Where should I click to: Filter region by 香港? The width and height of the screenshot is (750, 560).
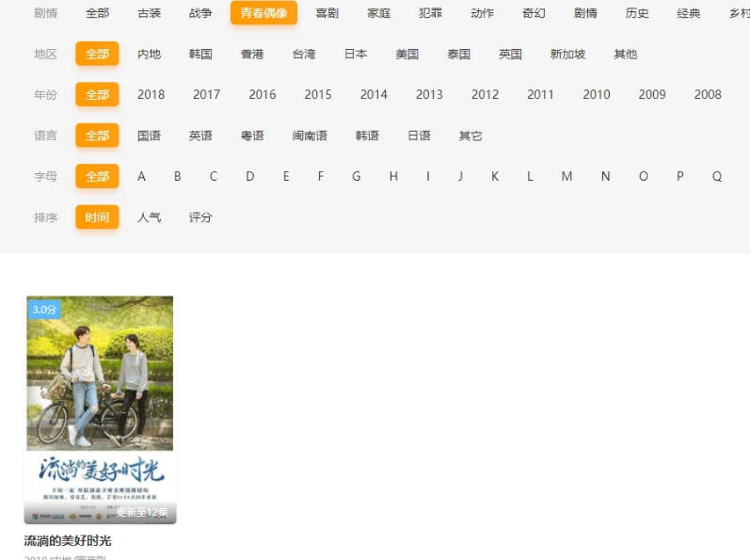(x=252, y=54)
